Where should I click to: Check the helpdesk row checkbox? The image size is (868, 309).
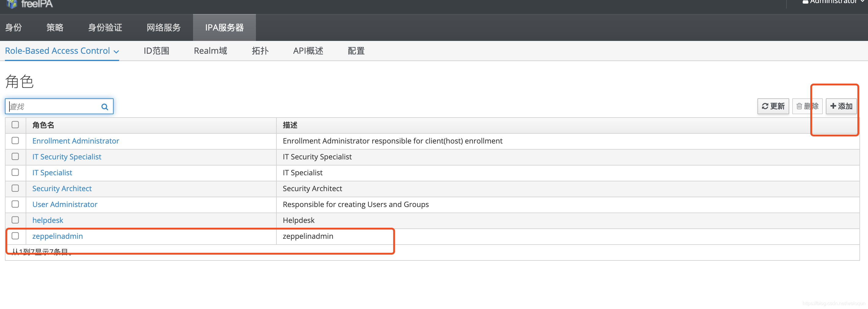pos(15,220)
